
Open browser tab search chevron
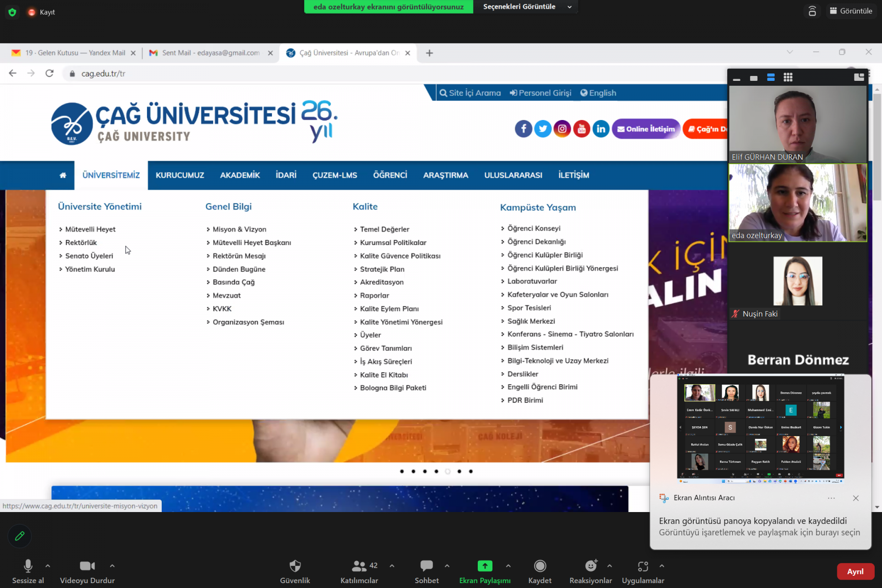790,52
